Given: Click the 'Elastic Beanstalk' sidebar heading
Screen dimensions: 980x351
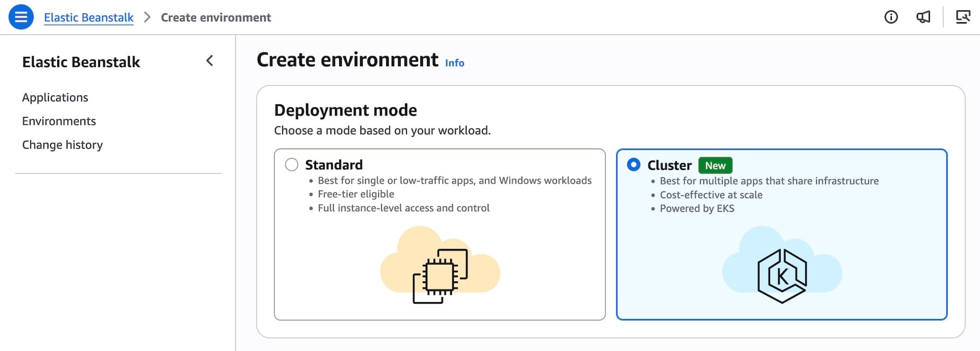Looking at the screenshot, I should click(x=81, y=62).
